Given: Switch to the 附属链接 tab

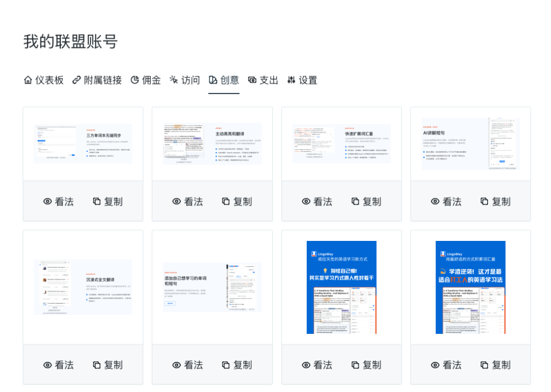Looking at the screenshot, I should 97,81.
